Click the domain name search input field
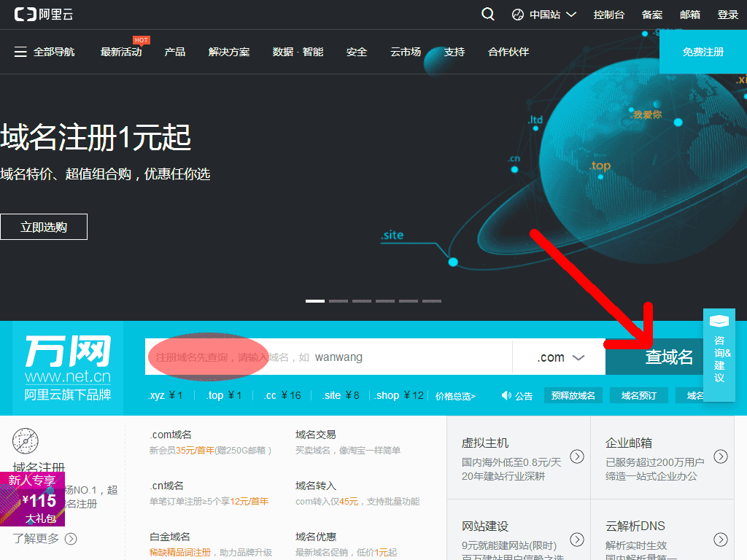Screen dimensions: 747x560 pyautogui.click(x=329, y=357)
